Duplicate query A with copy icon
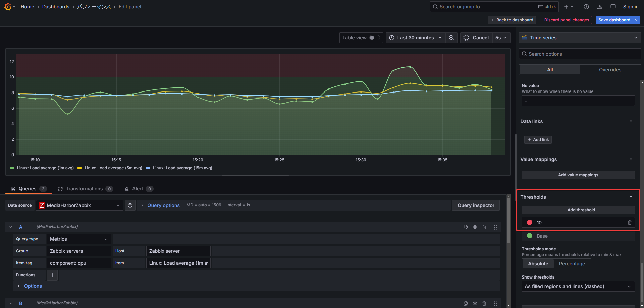Viewport: 644px width, 308px height. coord(466,227)
